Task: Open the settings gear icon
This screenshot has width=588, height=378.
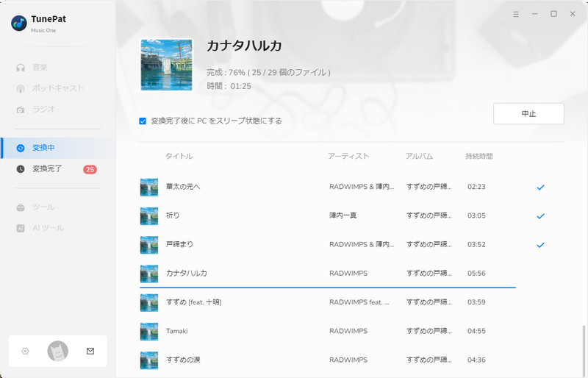Action: point(25,351)
